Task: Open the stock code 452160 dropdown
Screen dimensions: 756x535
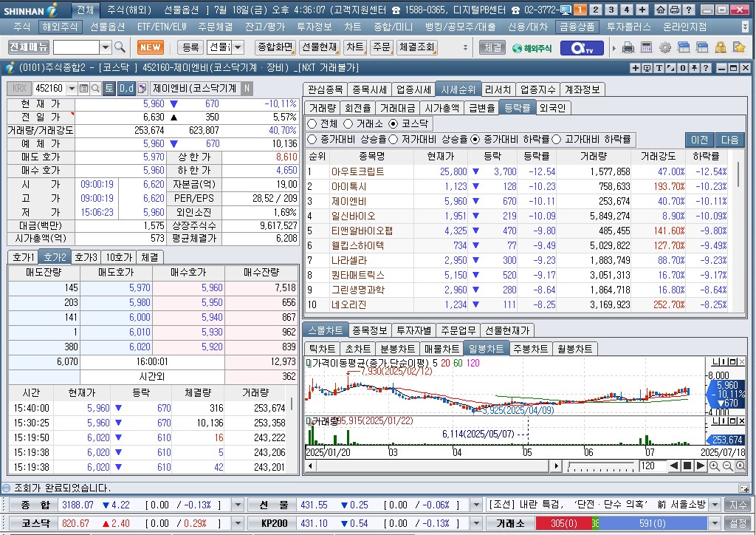Action: tap(72, 88)
